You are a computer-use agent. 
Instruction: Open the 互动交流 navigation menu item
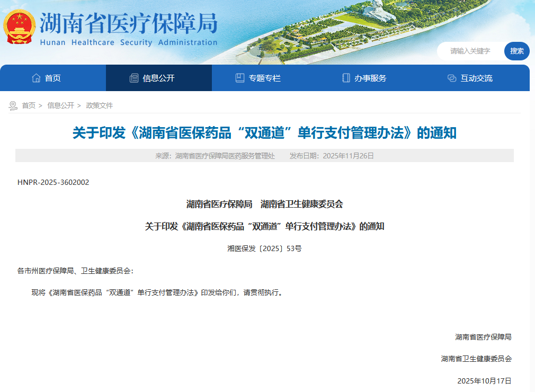point(476,78)
